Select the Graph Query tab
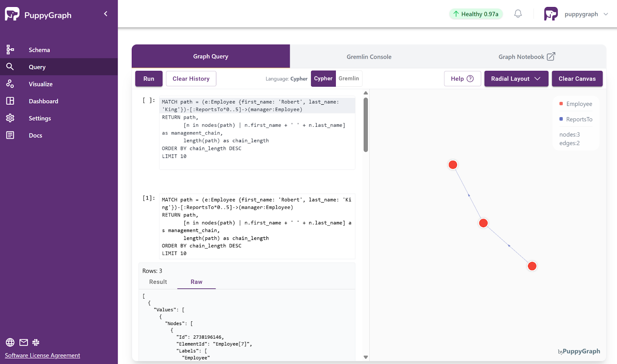This screenshot has width=617, height=364. (x=211, y=56)
